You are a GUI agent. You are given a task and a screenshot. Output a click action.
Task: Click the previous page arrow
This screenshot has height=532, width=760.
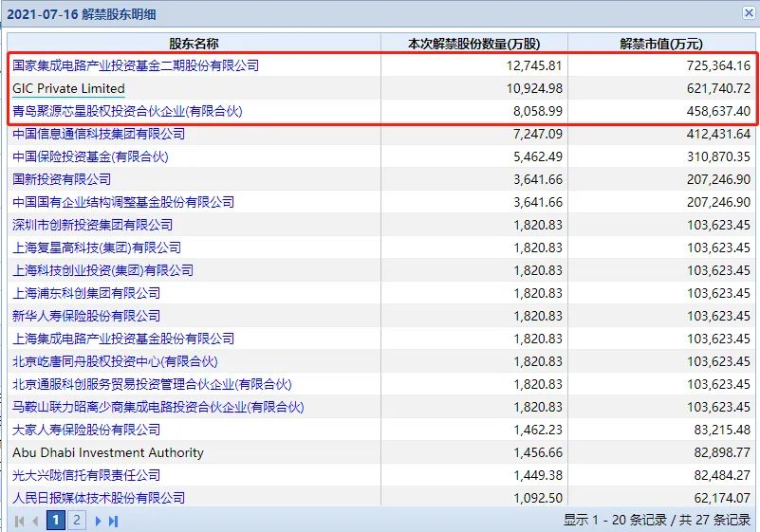tap(36, 520)
